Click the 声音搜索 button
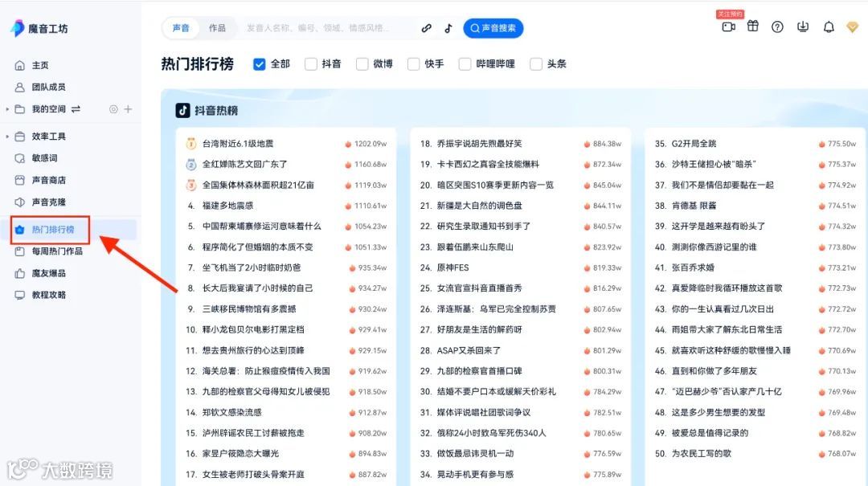This screenshot has width=868, height=486. [x=493, y=27]
